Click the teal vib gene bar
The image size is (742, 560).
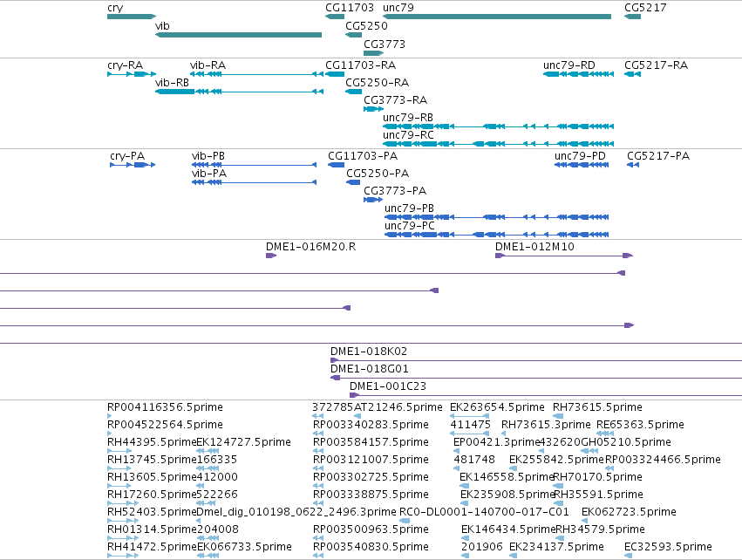tap(239, 35)
